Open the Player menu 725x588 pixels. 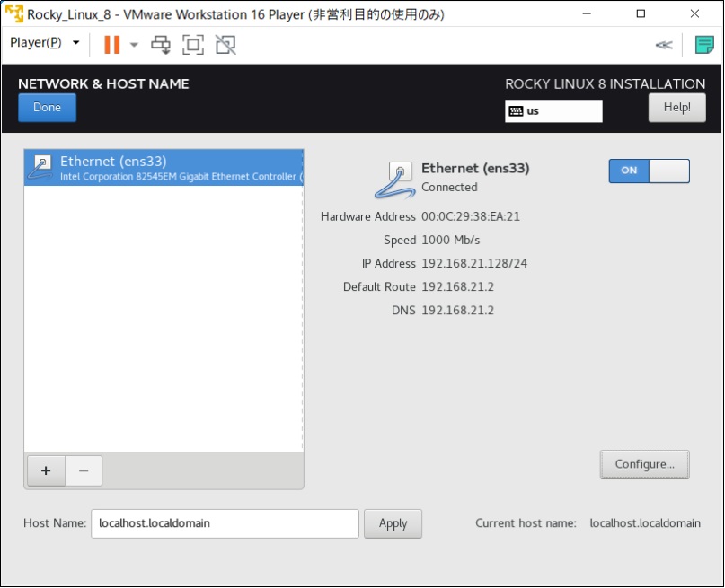[x=36, y=42]
